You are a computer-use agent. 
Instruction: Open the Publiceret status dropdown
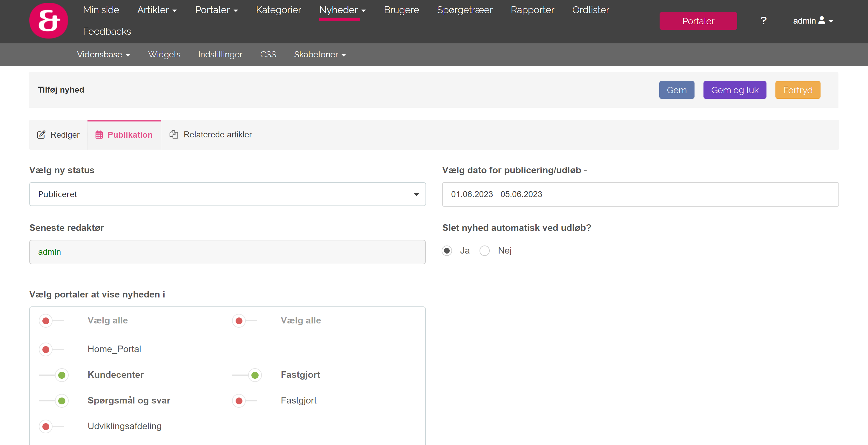228,194
